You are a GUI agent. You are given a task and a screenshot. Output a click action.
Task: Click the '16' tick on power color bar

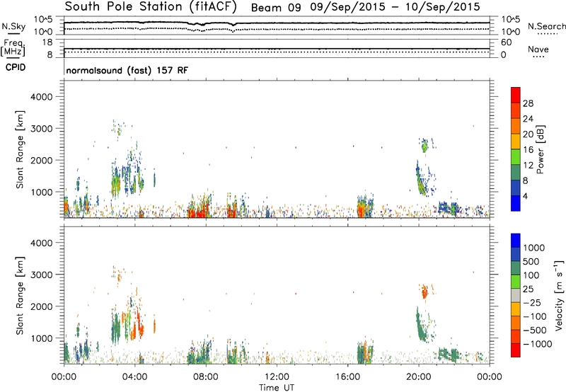(528, 150)
